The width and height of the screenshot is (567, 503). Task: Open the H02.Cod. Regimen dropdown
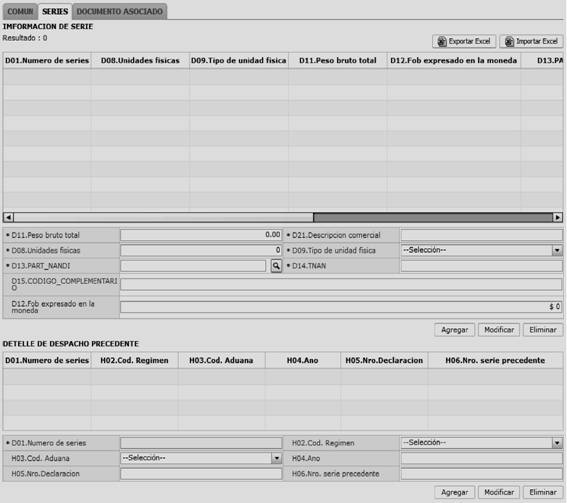(x=557, y=443)
